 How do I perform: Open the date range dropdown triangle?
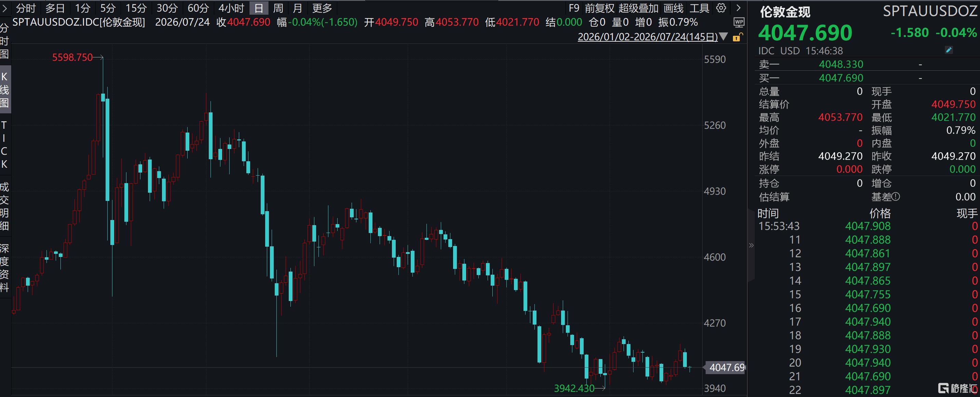click(x=724, y=37)
